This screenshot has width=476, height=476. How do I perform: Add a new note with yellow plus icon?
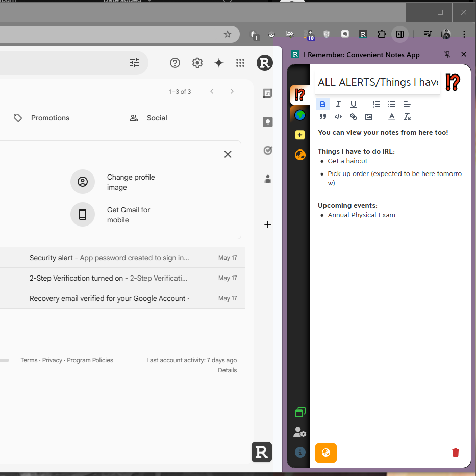point(300,135)
